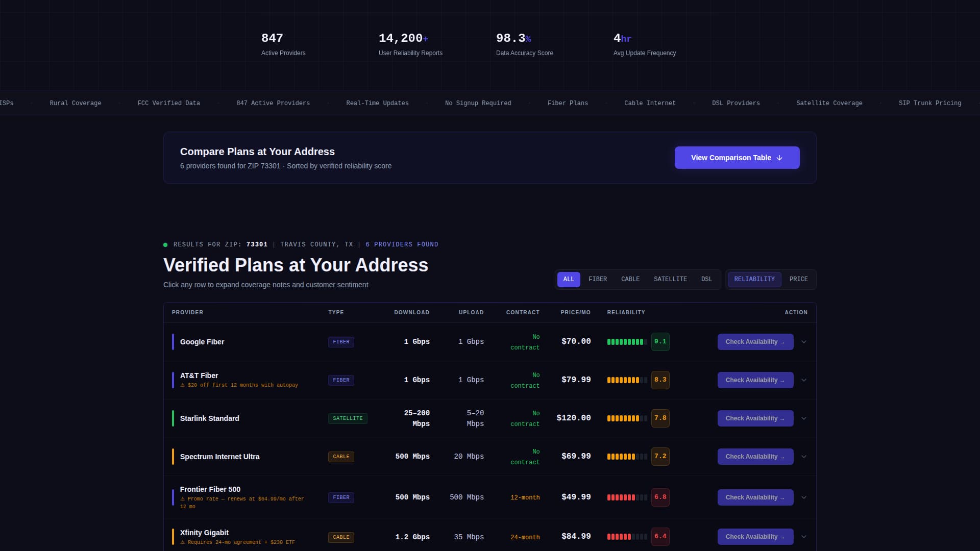Sort plans by PRICE
The height and width of the screenshot is (551, 980).
click(798, 279)
